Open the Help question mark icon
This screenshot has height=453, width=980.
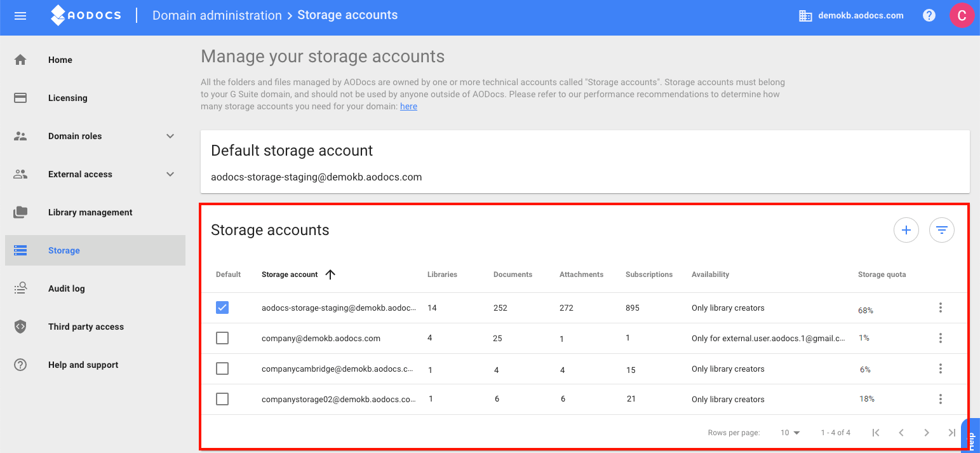[929, 15]
